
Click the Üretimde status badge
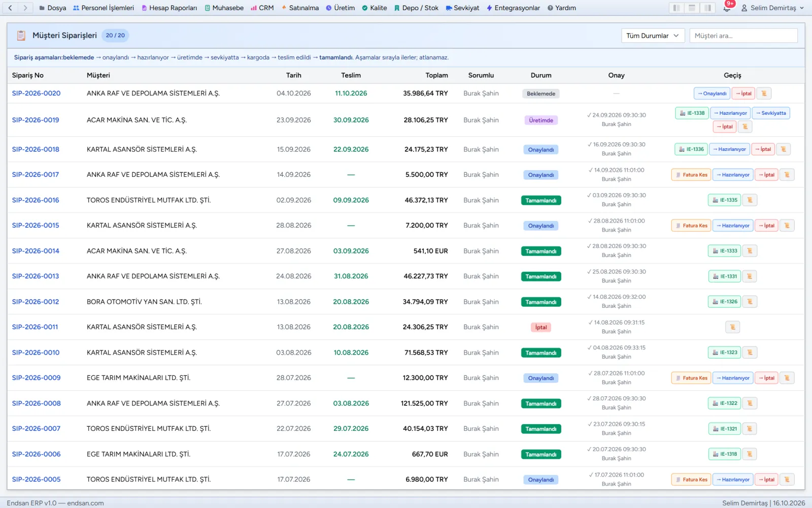click(x=541, y=120)
